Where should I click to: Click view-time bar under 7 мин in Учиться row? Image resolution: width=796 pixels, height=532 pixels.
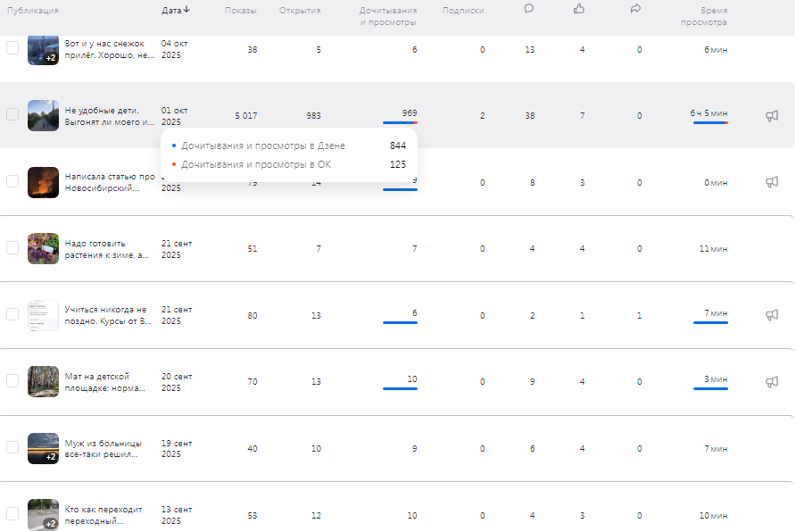pos(710,322)
